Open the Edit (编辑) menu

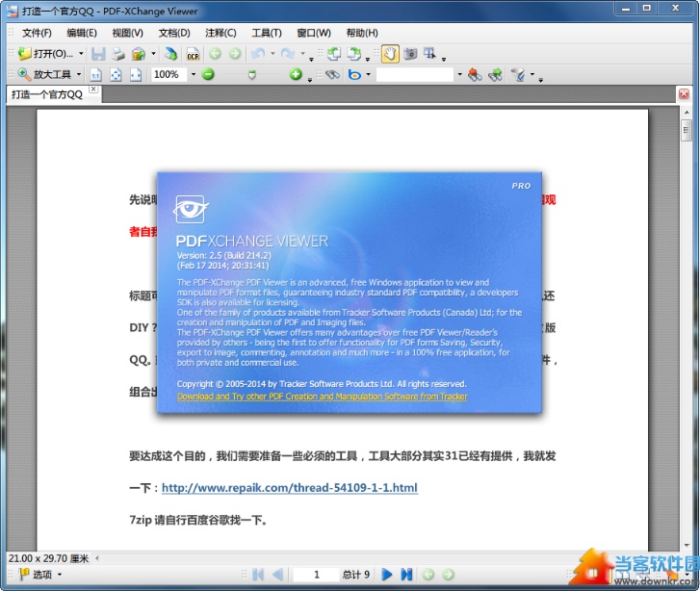82,33
